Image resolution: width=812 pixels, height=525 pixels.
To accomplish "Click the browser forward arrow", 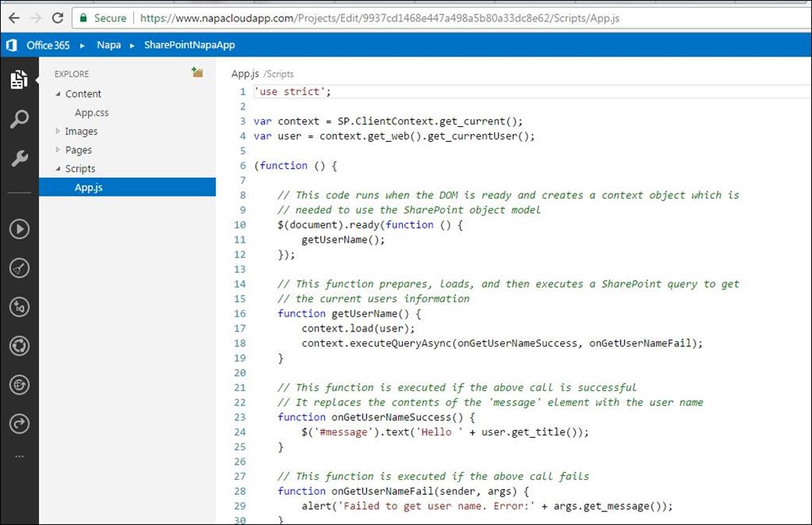I will click(36, 18).
